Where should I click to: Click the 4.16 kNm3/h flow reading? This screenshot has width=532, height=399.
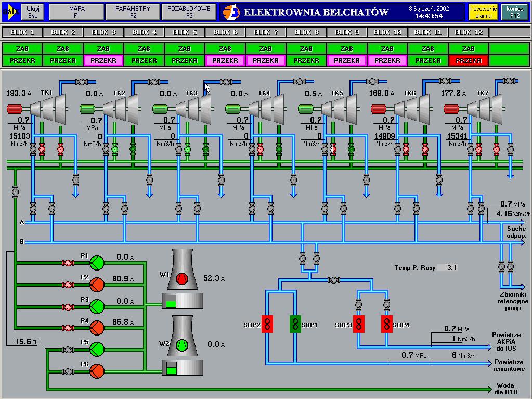click(x=513, y=214)
